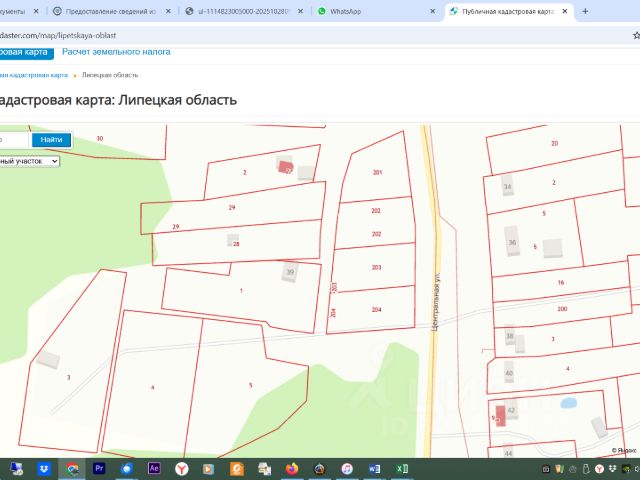Screen dimensions: 640x480
Task: Open Dropbox from the taskbar
Action: pos(44,469)
